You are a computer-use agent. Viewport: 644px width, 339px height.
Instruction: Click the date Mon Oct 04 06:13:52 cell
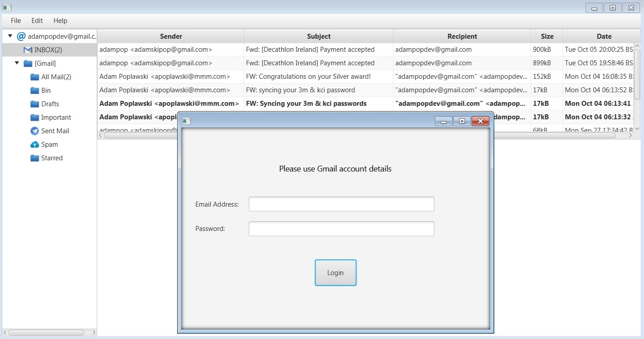tap(599, 90)
